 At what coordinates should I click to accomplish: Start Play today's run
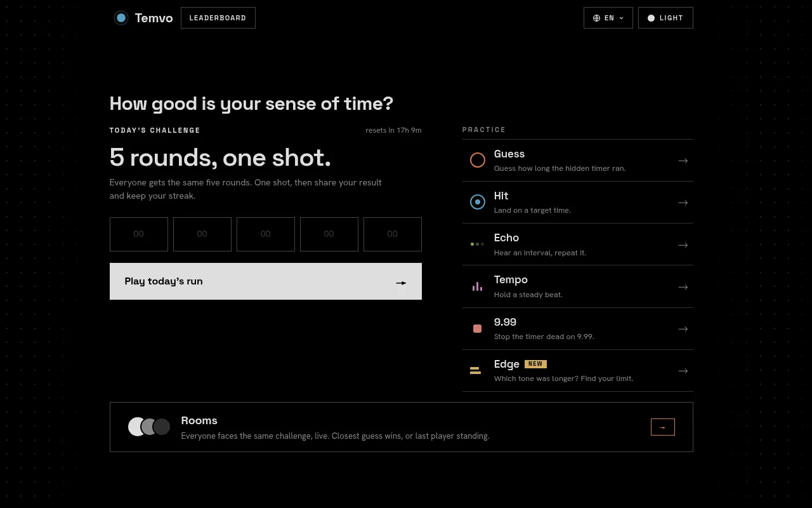tap(266, 281)
